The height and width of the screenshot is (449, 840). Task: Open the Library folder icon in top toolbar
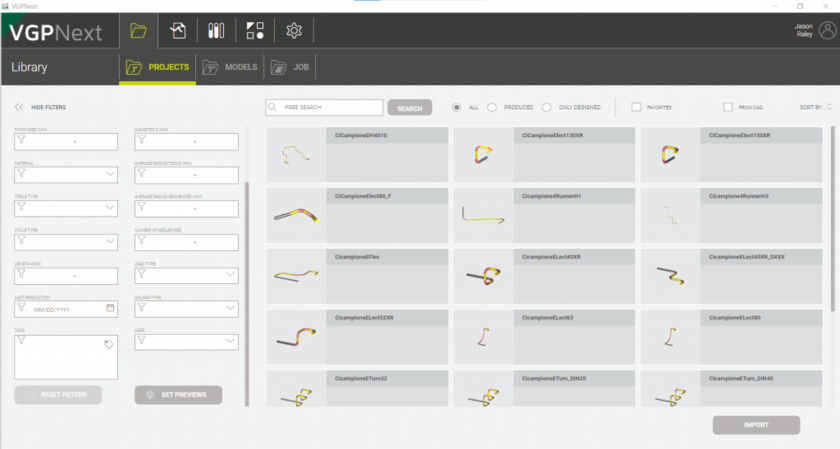point(138,31)
